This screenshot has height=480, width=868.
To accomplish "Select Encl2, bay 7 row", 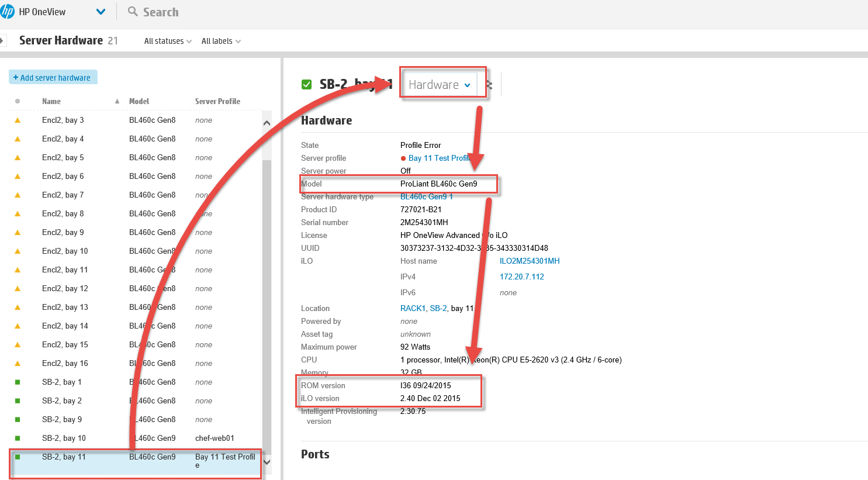I will 136,195.
